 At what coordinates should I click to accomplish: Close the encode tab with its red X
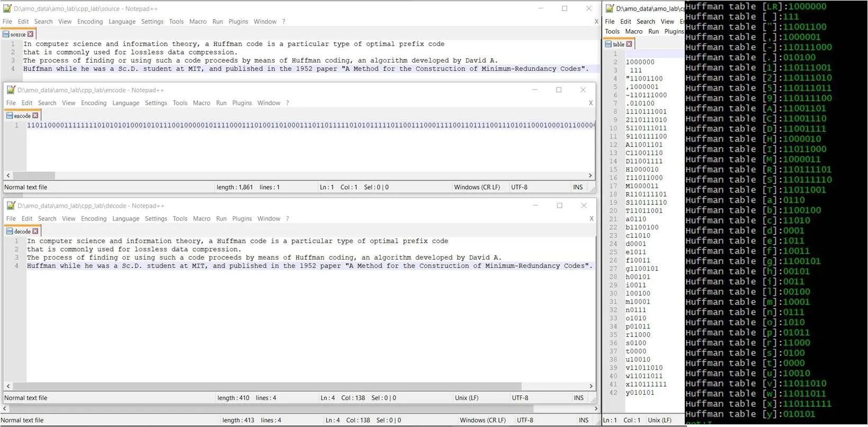tap(35, 116)
